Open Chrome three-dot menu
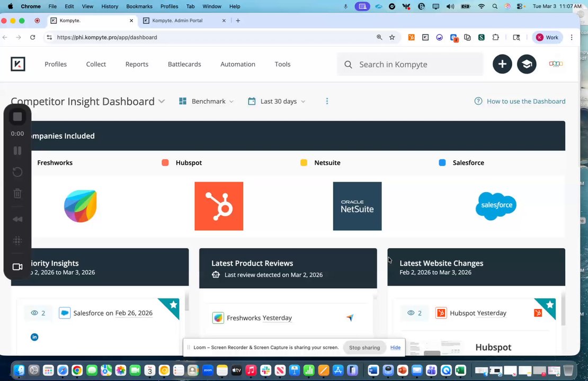This screenshot has width=588, height=381. (572, 37)
